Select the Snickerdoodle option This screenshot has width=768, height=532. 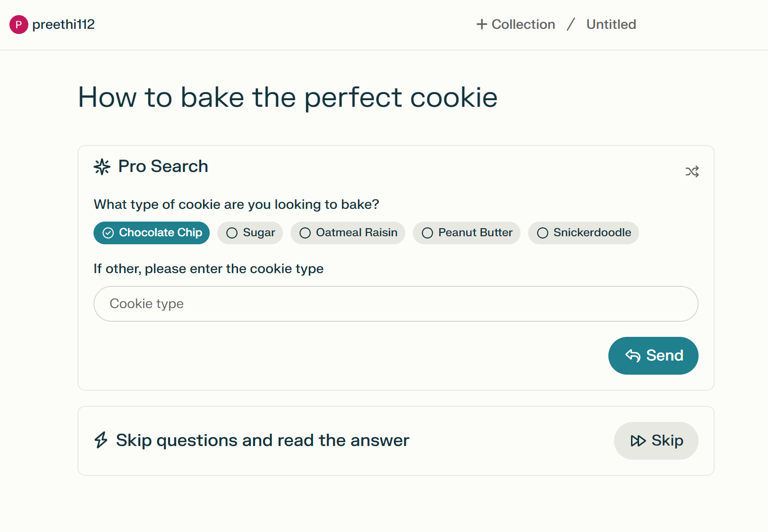pos(583,233)
